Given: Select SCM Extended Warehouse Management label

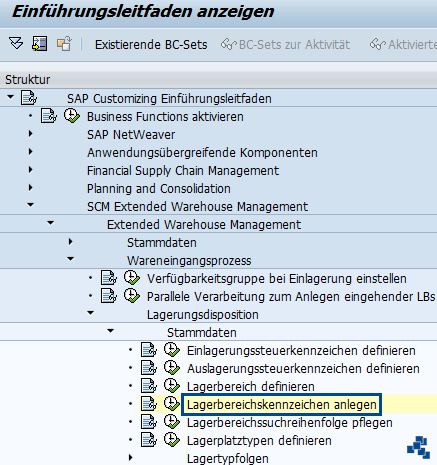Looking at the screenshot, I should [x=197, y=207].
